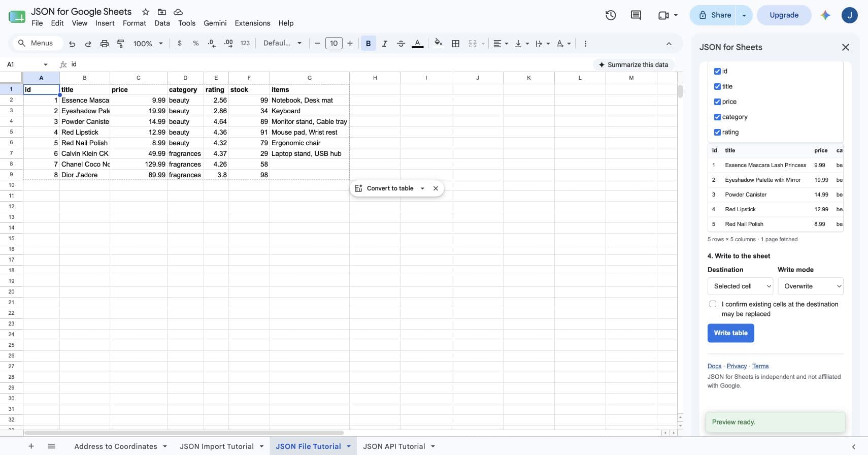Open toolbar more options (three dots)
The height and width of the screenshot is (455, 868).
click(x=585, y=44)
